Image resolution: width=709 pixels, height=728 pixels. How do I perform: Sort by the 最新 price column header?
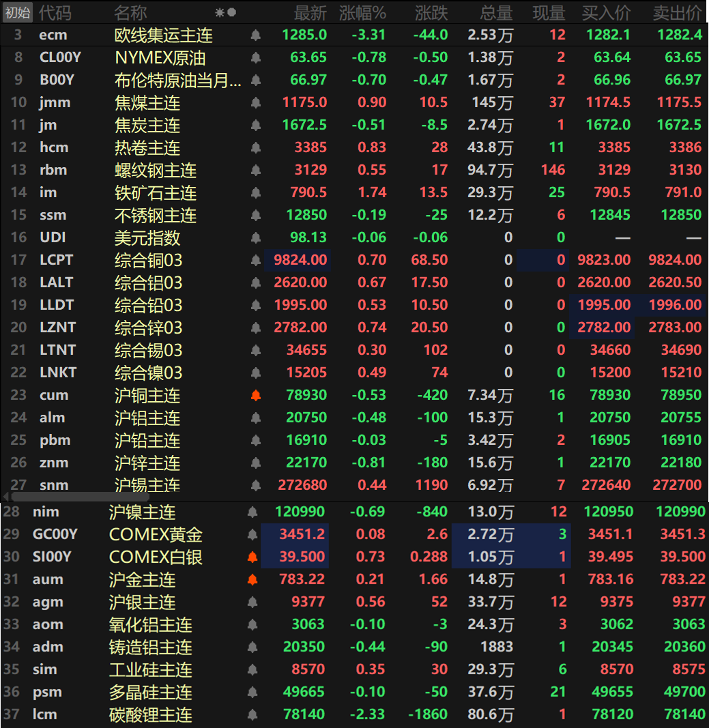(310, 12)
